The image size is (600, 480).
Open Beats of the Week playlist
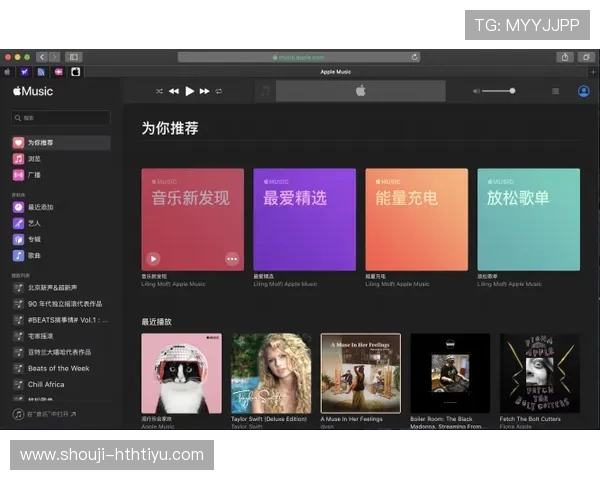click(61, 368)
